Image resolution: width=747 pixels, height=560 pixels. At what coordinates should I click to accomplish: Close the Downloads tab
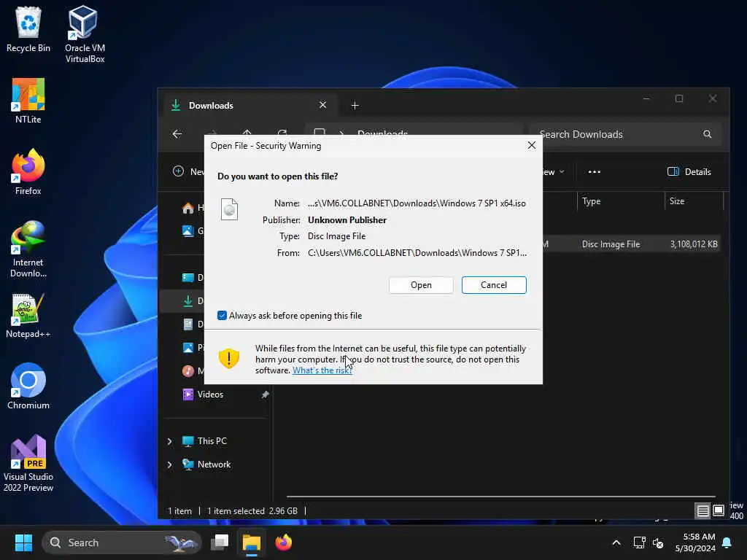[323, 105]
